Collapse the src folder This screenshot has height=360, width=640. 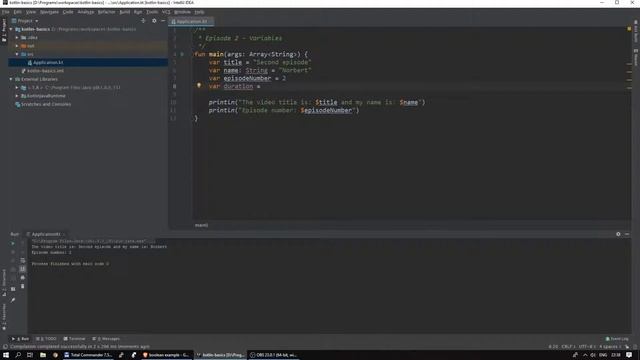point(17,54)
